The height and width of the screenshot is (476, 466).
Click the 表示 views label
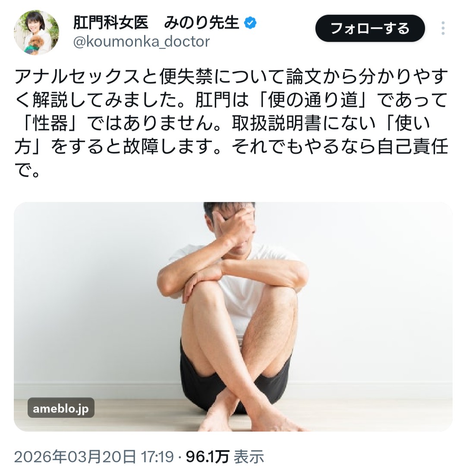coord(249,457)
